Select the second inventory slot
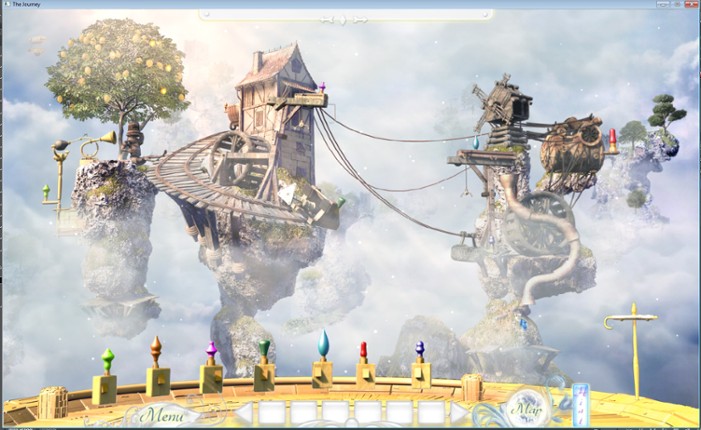 304,412
